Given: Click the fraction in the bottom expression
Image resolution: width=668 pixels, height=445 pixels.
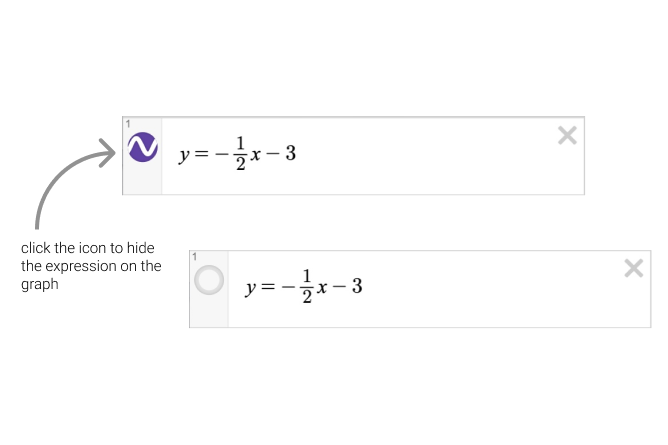Looking at the screenshot, I should [307, 287].
